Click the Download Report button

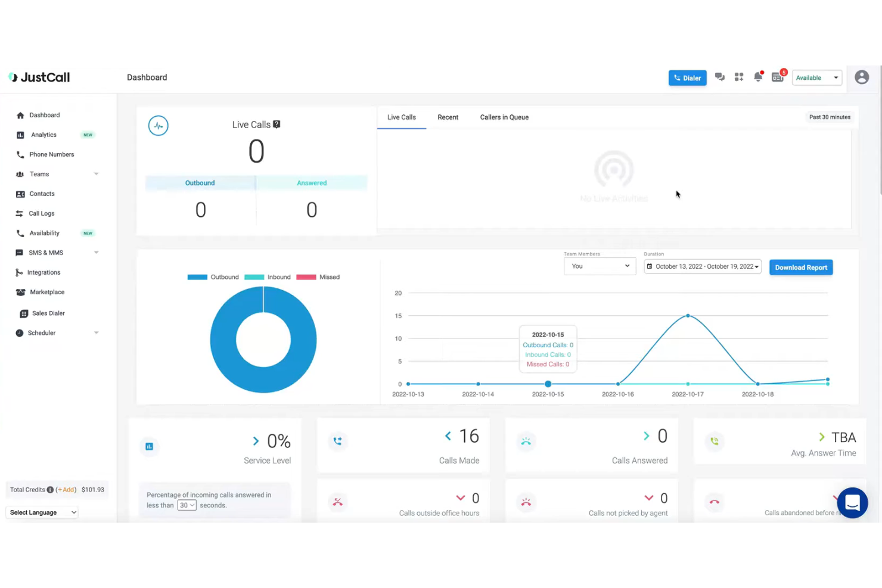coord(800,267)
